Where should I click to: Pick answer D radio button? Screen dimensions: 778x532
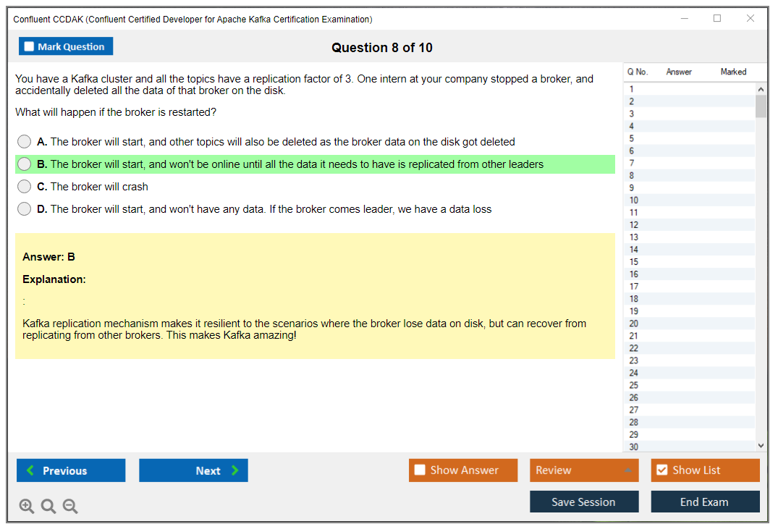point(25,209)
